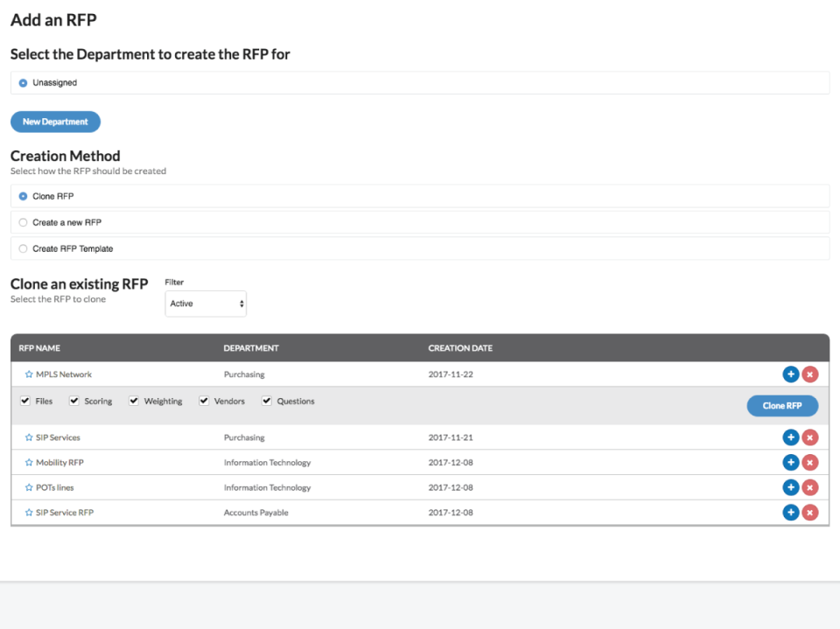Click the red delete icon for POTs lines
Screen dimensions: 840x629
[810, 488]
